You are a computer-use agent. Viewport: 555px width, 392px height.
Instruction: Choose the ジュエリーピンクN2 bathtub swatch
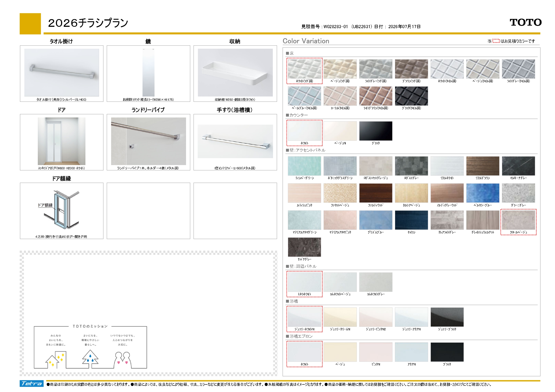(376, 317)
